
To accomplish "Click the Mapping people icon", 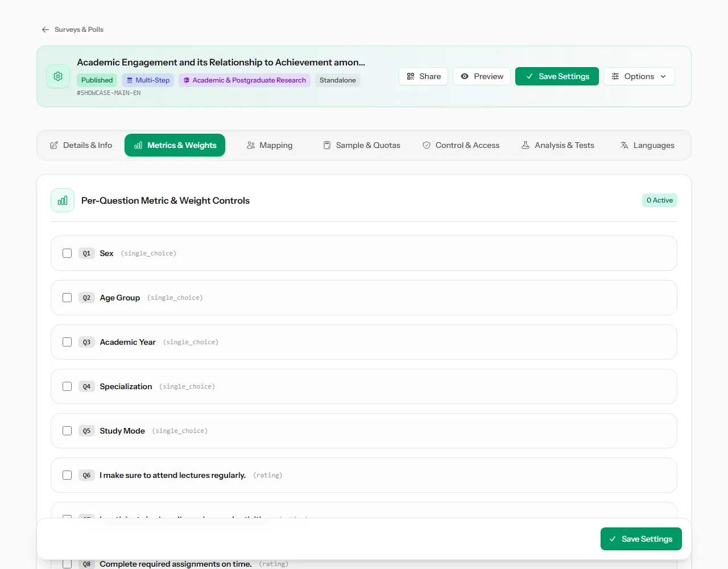I will 251,145.
